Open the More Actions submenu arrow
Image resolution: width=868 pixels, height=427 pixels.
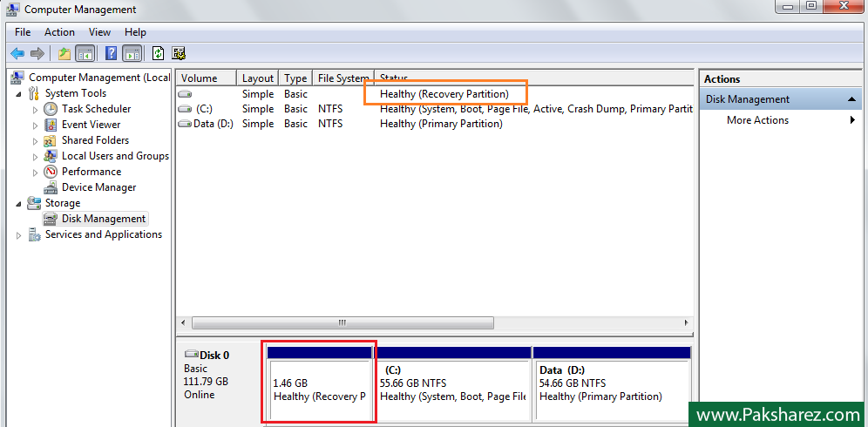click(853, 120)
